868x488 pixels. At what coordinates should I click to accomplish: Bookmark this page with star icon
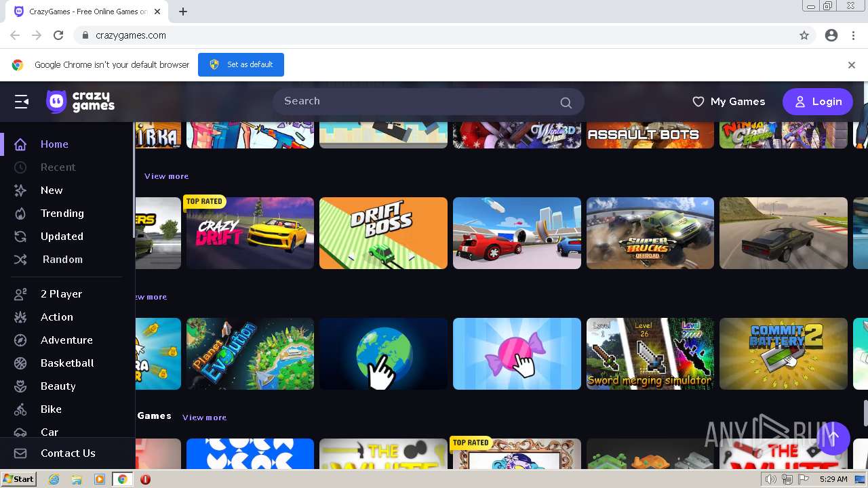(804, 35)
